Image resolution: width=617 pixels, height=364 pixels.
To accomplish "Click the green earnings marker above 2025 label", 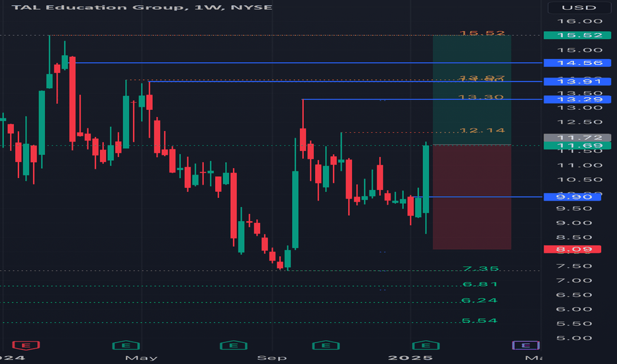I will click(x=426, y=345).
